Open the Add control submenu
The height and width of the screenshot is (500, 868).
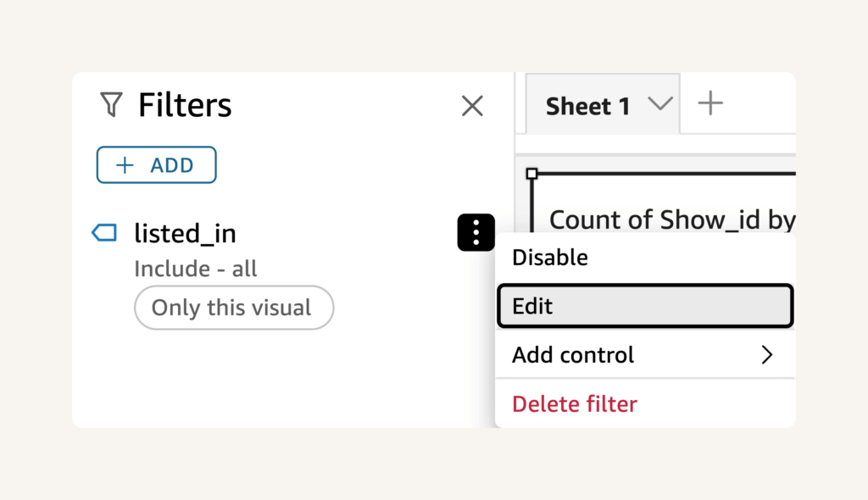[x=645, y=355]
